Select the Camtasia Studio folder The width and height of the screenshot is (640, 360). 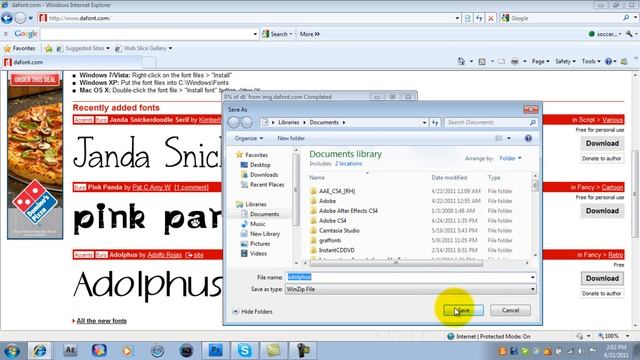pyautogui.click(x=339, y=231)
